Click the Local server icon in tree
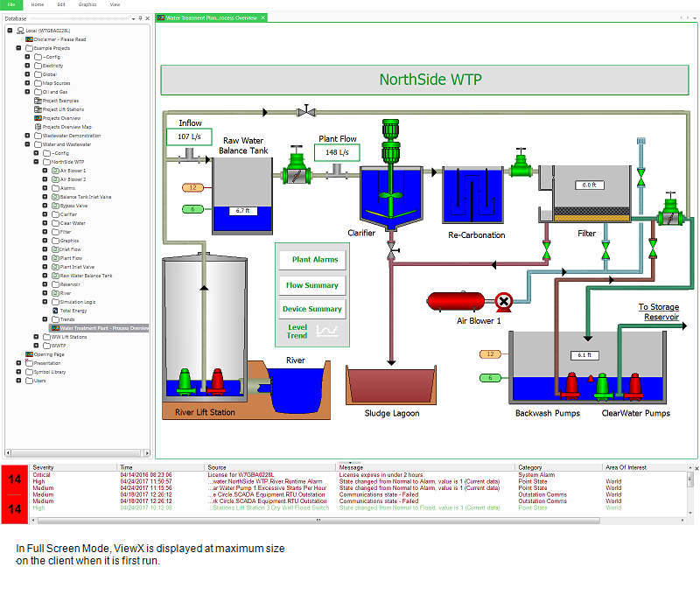700x609 pixels. pos(19,31)
